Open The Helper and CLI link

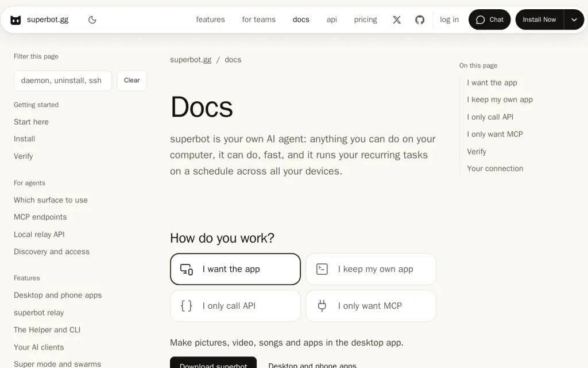(x=47, y=329)
